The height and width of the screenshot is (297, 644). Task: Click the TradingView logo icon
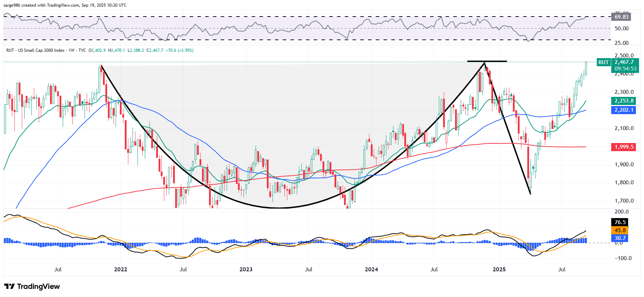[x=9, y=286]
